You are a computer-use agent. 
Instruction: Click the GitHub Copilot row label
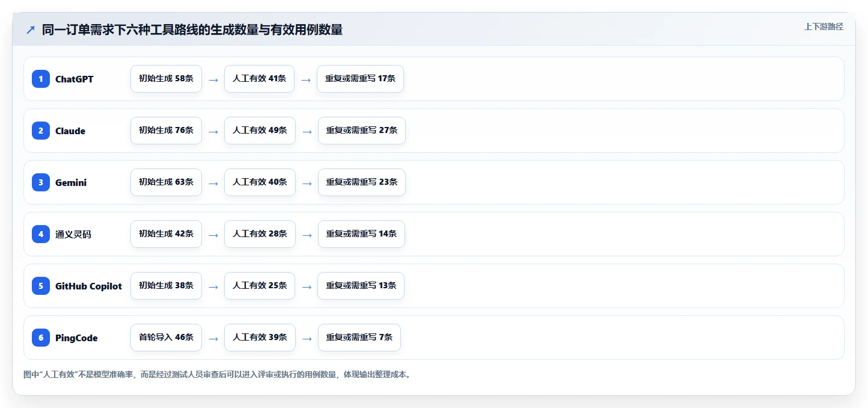[88, 286]
